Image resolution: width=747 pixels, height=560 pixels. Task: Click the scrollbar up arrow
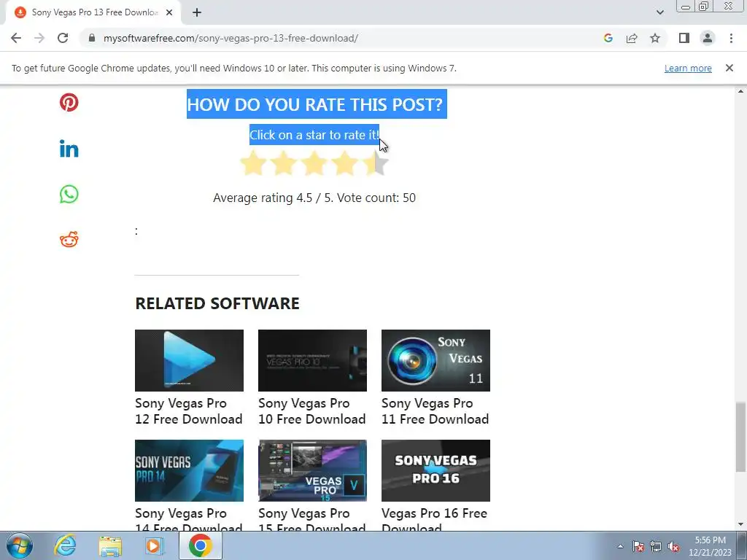point(740,91)
